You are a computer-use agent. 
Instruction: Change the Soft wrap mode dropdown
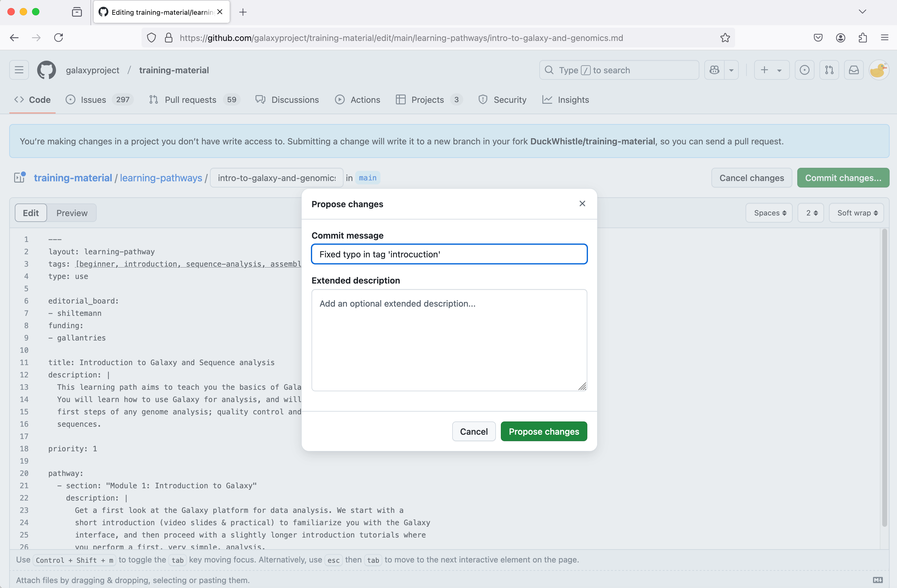pyautogui.click(x=857, y=213)
